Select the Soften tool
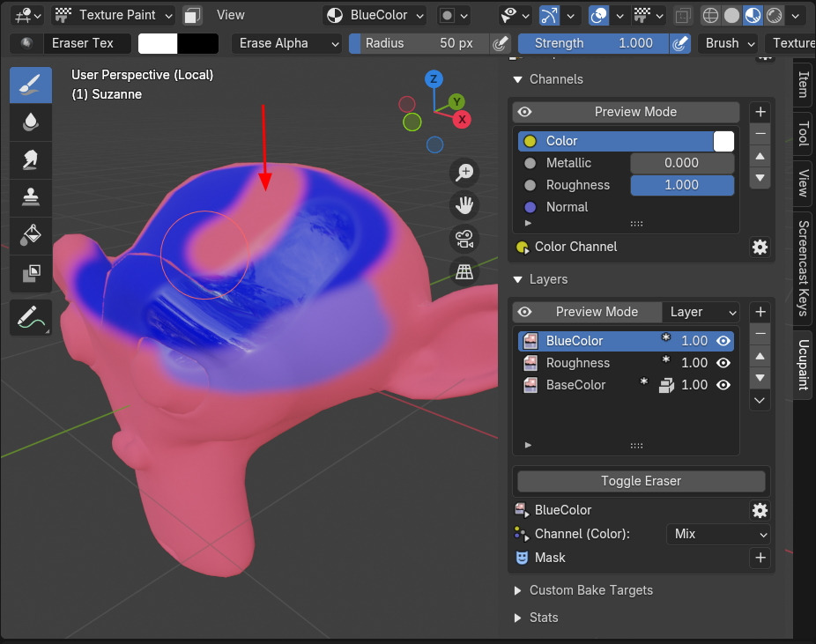Image resolution: width=816 pixels, height=644 pixels. (x=31, y=122)
